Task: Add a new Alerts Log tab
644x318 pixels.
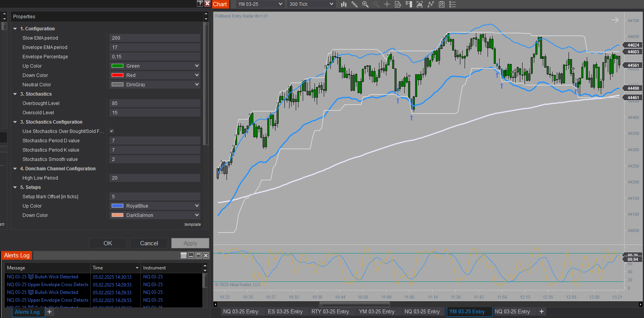Action: pos(49,312)
